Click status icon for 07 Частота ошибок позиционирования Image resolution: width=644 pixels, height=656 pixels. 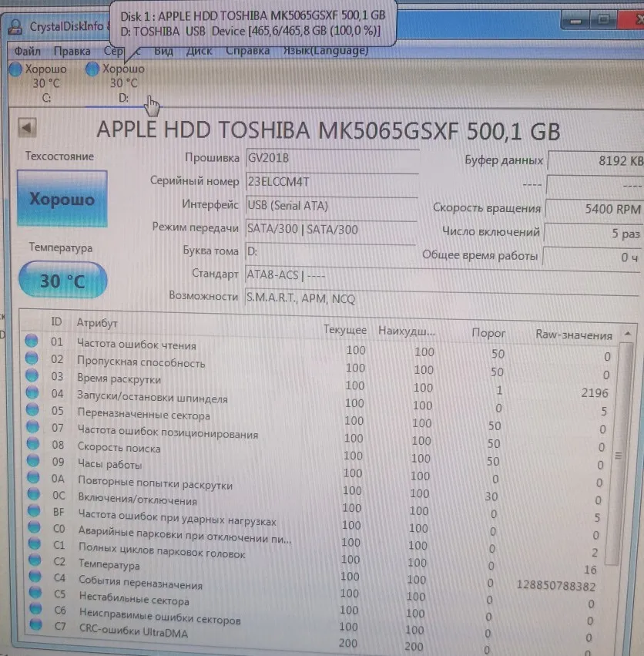tap(32, 427)
